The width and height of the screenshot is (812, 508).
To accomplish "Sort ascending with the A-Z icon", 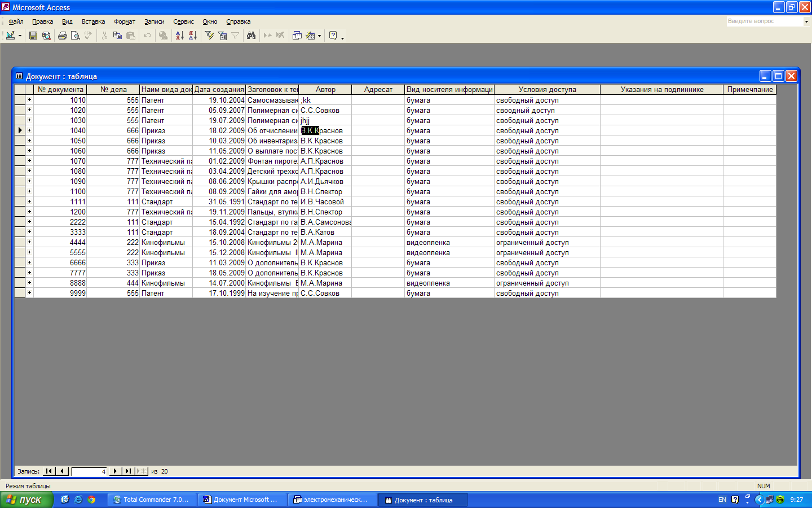I will [180, 36].
